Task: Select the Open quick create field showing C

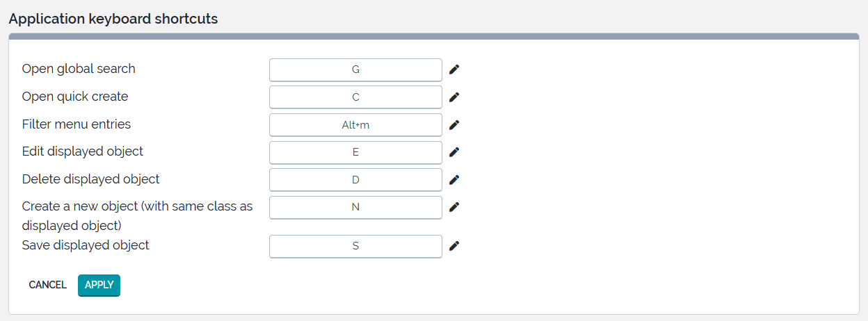Action: click(355, 97)
